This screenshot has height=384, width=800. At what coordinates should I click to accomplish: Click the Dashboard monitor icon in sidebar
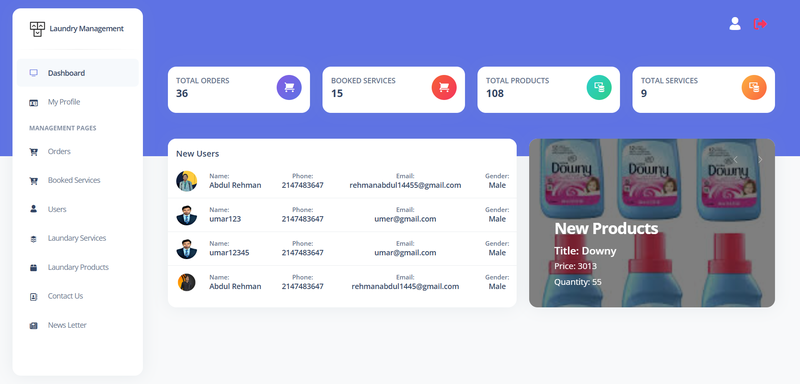(34, 73)
